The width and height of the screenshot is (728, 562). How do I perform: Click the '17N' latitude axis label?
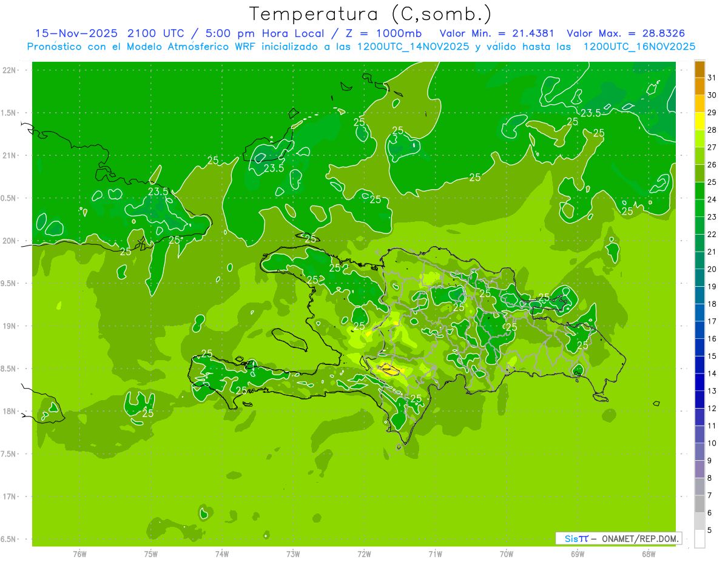[x=10, y=497]
